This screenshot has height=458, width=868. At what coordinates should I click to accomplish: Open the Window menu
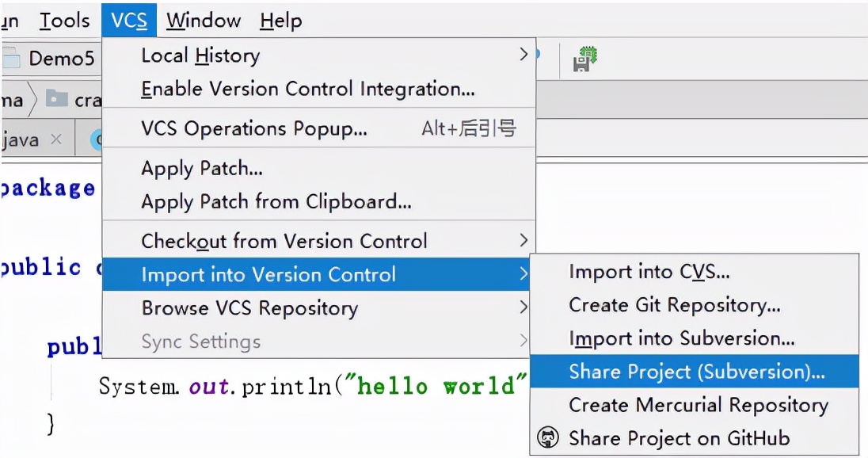204,21
